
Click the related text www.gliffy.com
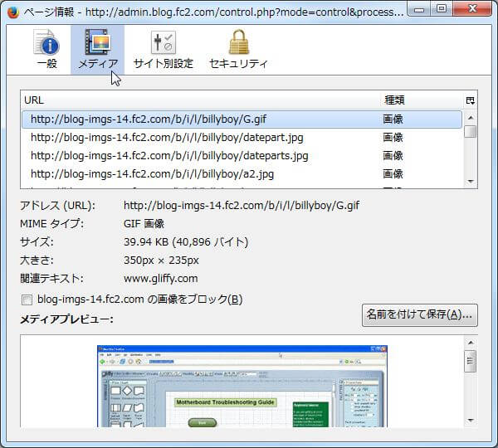[x=161, y=279]
